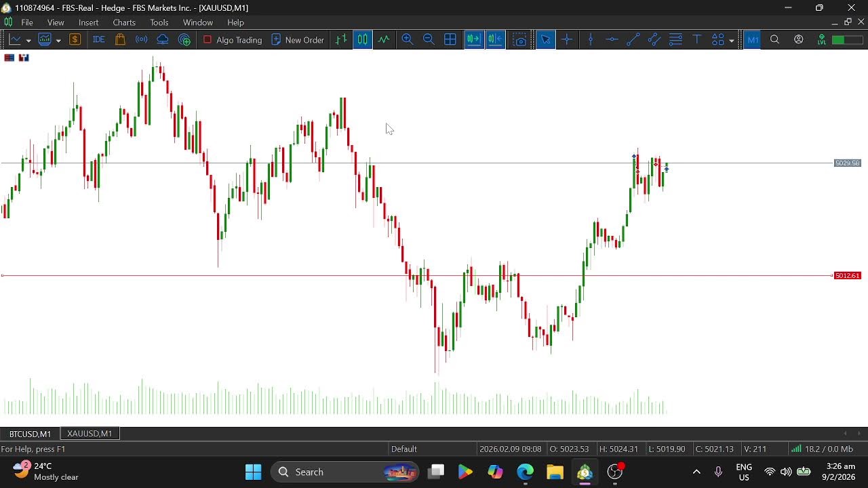Open the Charts menu
This screenshot has width=868, height=488.
pos(124,22)
